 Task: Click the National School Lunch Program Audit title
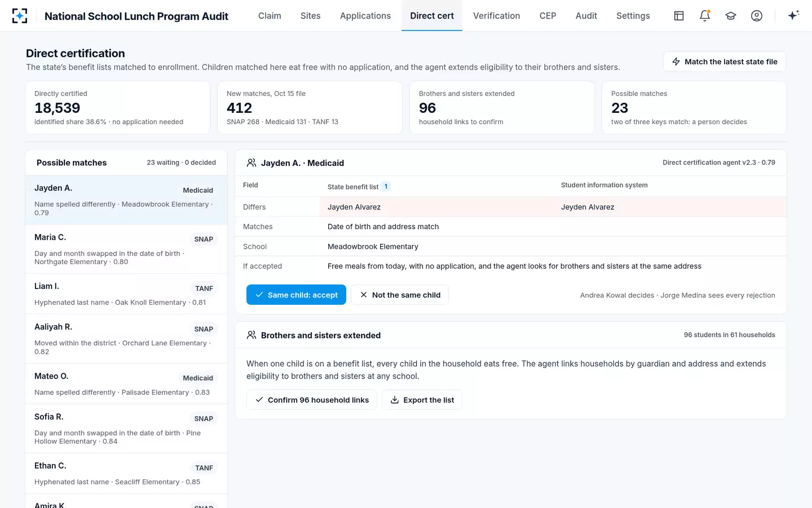pyautogui.click(x=136, y=16)
